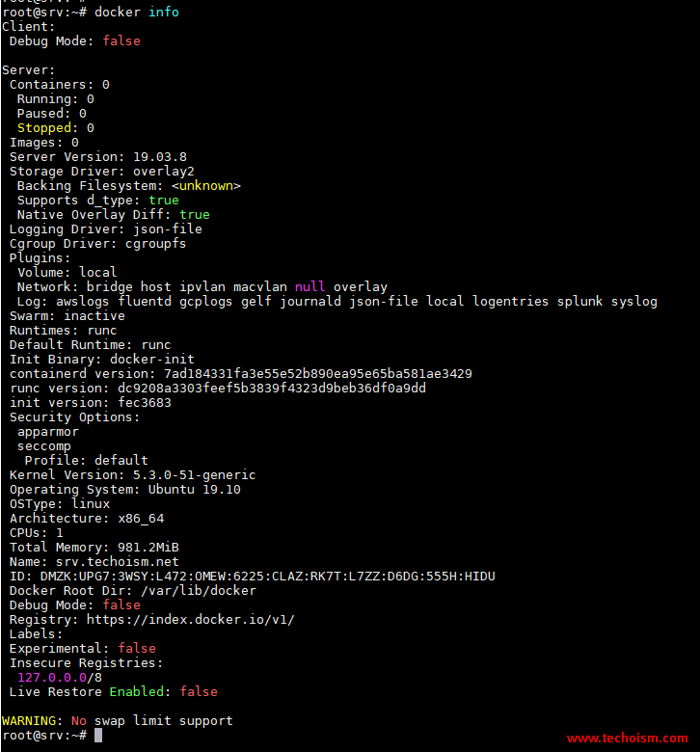Click 'init version: fec3683' line
Screen dimensions: 700x752
91,402
